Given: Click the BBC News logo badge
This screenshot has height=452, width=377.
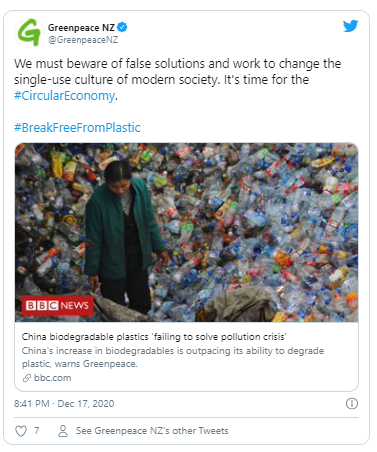Looking at the screenshot, I should click(57, 305).
